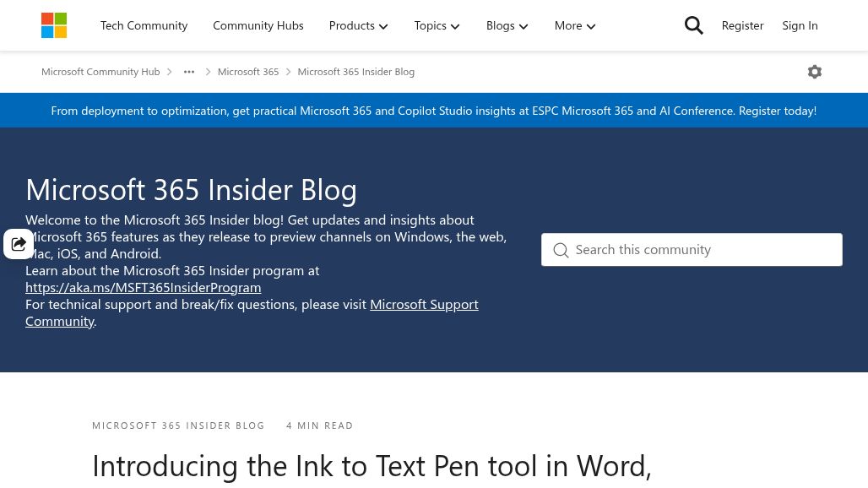Open Microsoft 365 Insider Blog breadcrumb
Image resolution: width=868 pixels, height=488 pixels.
[356, 72]
